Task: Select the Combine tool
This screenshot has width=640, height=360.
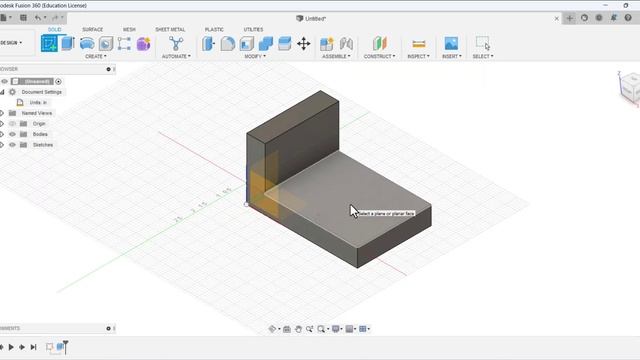Action: 266,43
